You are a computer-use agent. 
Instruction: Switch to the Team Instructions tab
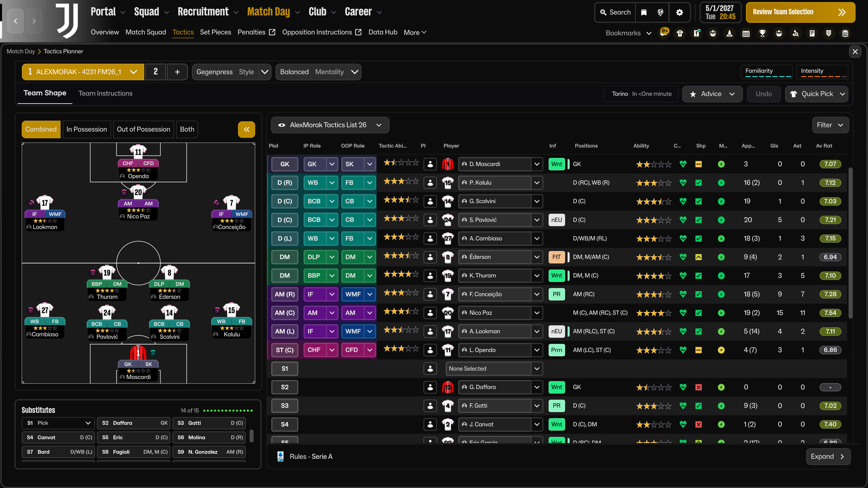pyautogui.click(x=105, y=93)
